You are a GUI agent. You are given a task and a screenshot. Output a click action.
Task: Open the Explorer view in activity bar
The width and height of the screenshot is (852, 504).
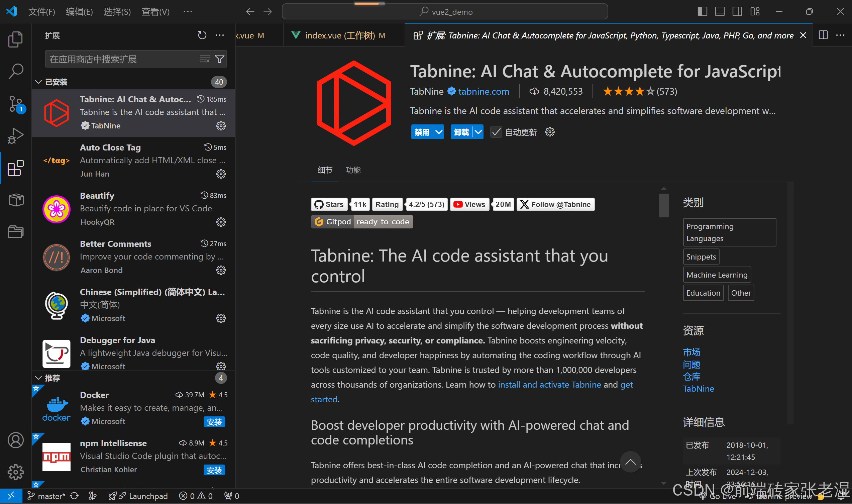(15, 39)
